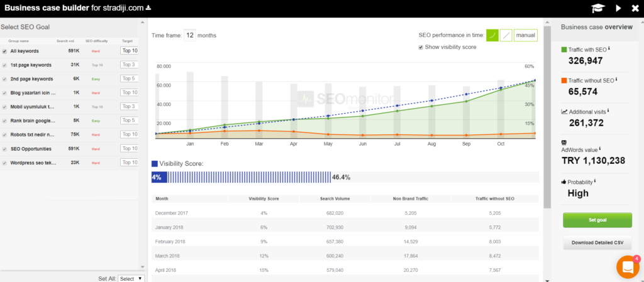Screen dimensions: 644x282
Task: Open target dropdown for Wordpress seo tek
Action: click(x=130, y=162)
